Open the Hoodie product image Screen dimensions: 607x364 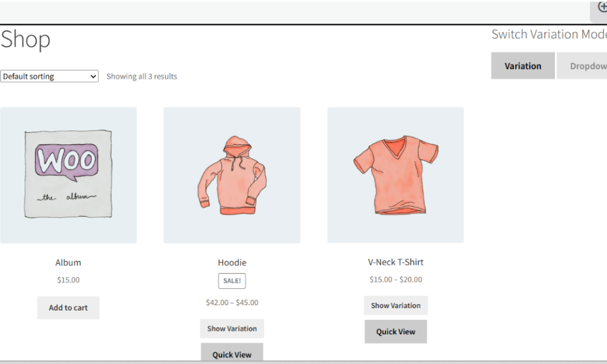point(232,175)
